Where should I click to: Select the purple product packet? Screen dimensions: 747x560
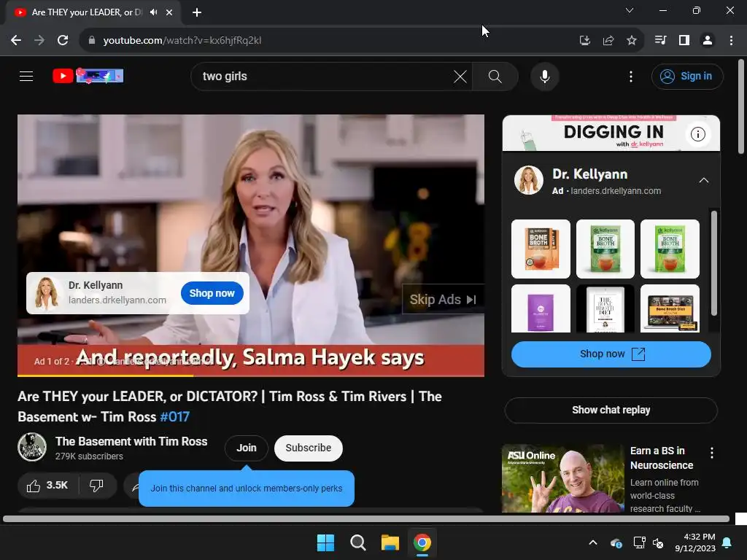click(541, 308)
